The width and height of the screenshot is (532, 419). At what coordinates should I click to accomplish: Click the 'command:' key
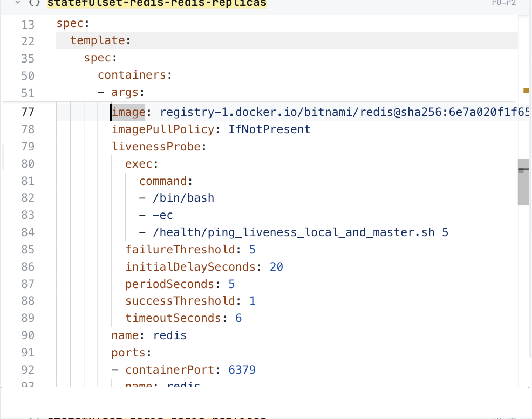click(166, 181)
